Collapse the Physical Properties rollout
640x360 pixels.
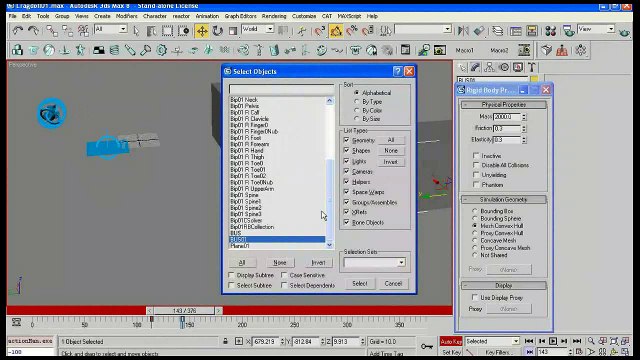[x=504, y=104]
